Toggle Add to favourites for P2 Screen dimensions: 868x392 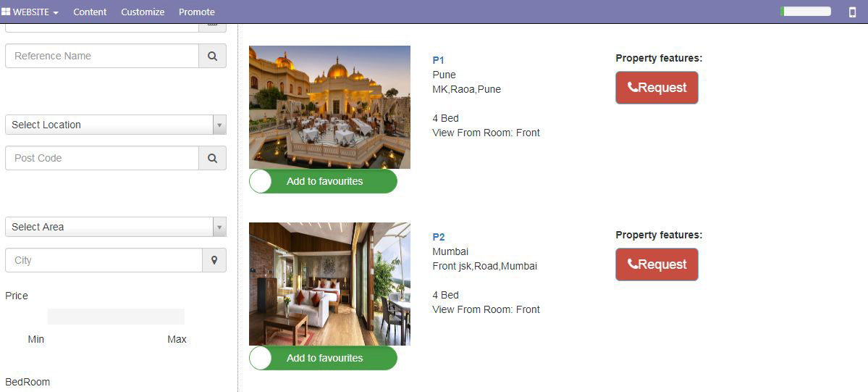pyautogui.click(x=324, y=358)
